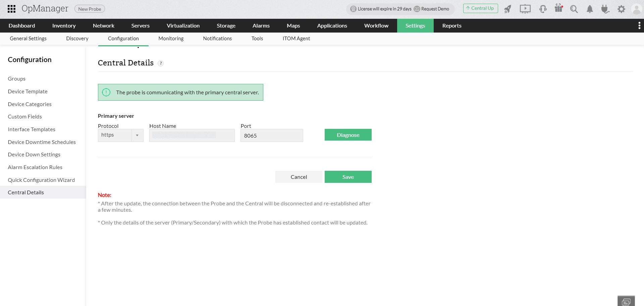Open the Inventory menu
Image resolution: width=644 pixels, height=306 pixels.
pos(64,25)
